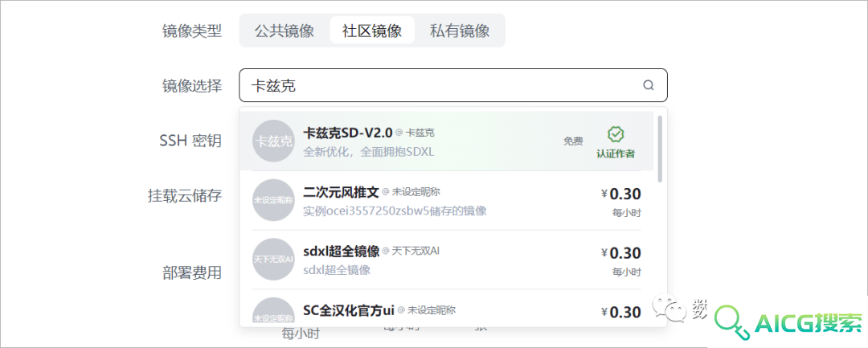Screen dimensions: 868x348
Task: Click the green 认证作者 badge icon
Action: click(616, 134)
